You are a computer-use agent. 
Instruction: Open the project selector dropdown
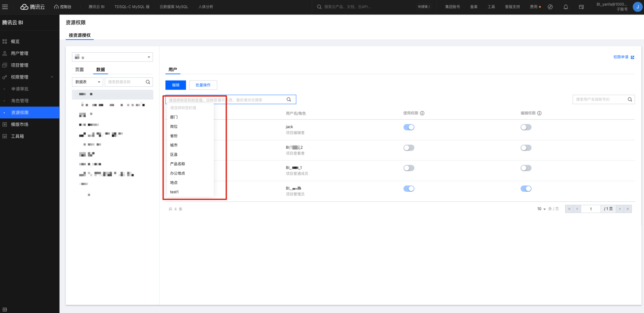click(112, 57)
